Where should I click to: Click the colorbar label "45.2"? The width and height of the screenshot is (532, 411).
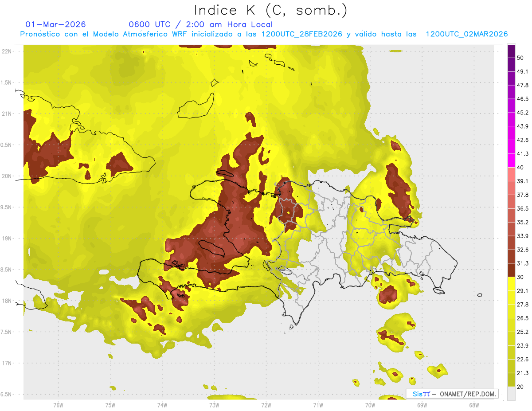click(523, 113)
